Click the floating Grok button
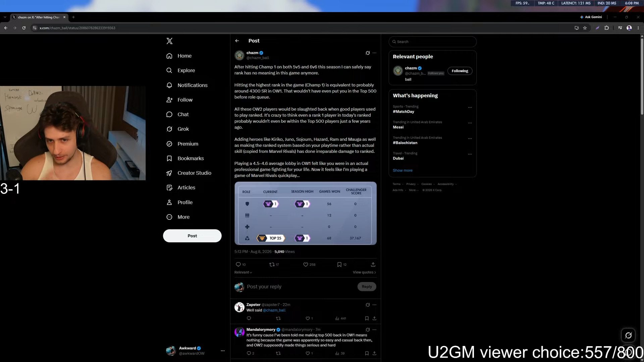This screenshot has height=362, width=644. [x=628, y=335]
